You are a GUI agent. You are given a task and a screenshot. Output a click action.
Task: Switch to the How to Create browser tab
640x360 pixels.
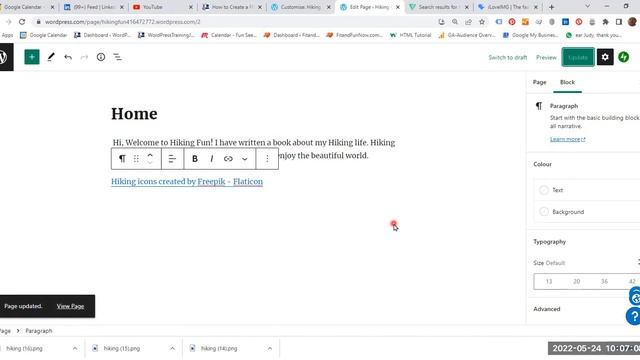point(231,7)
